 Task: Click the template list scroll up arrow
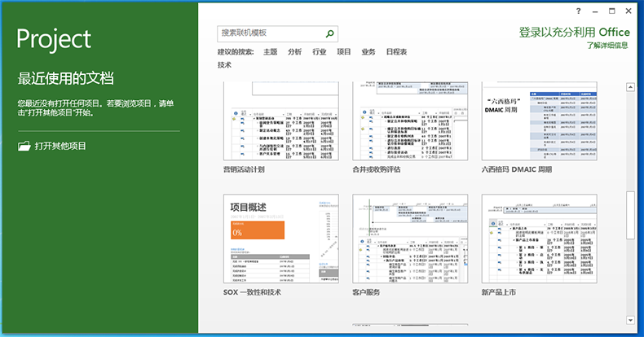tap(630, 87)
